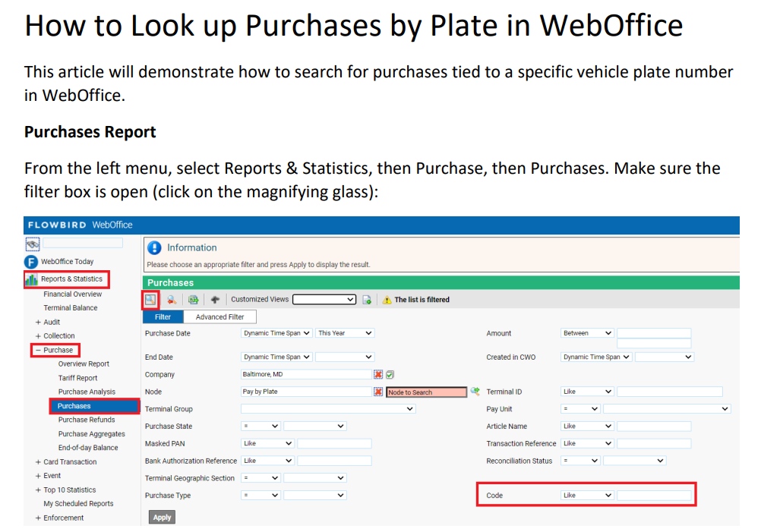This screenshot has width=780, height=532.
Task: Click the reset filter icon with red arrow
Action: click(172, 299)
